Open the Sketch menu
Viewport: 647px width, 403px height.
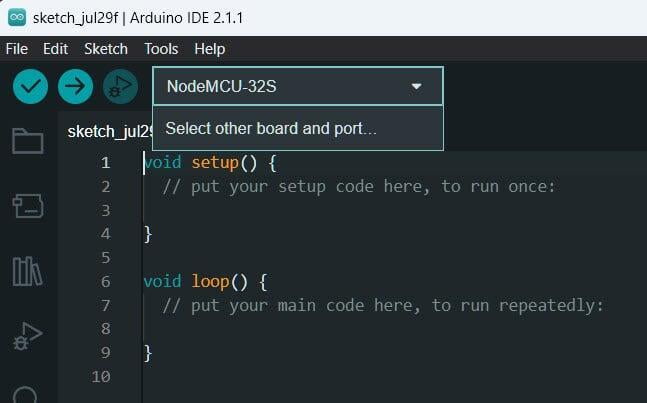coord(106,49)
